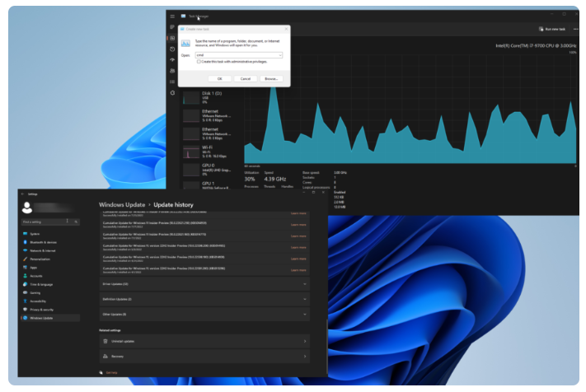Open App history icon in Task Manager

point(172,49)
